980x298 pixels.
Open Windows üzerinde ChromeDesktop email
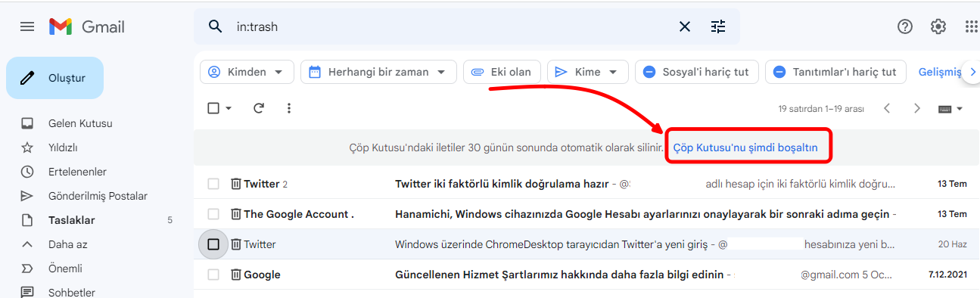click(x=586, y=244)
